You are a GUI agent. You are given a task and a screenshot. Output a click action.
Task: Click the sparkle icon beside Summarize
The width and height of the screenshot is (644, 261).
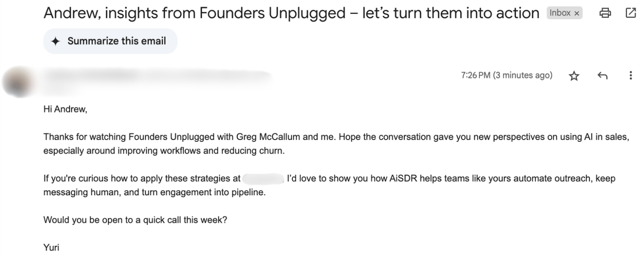coord(56,41)
